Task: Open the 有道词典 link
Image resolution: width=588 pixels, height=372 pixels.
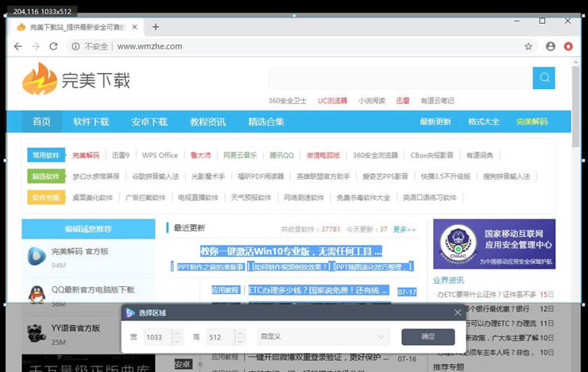Action: [480, 155]
